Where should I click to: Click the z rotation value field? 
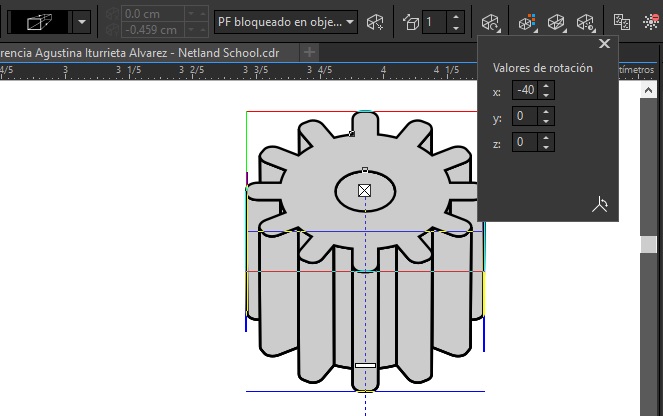pos(525,142)
